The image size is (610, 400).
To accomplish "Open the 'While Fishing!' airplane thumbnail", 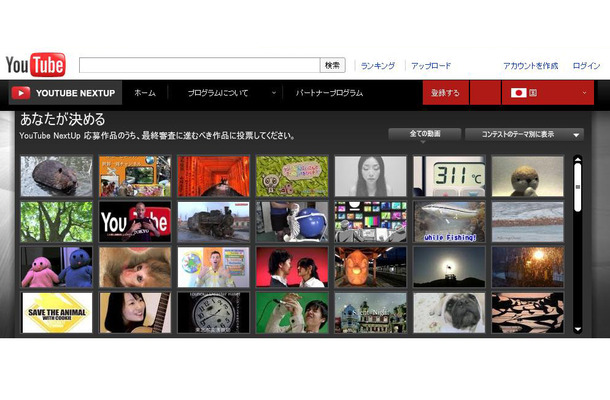I will 449,222.
